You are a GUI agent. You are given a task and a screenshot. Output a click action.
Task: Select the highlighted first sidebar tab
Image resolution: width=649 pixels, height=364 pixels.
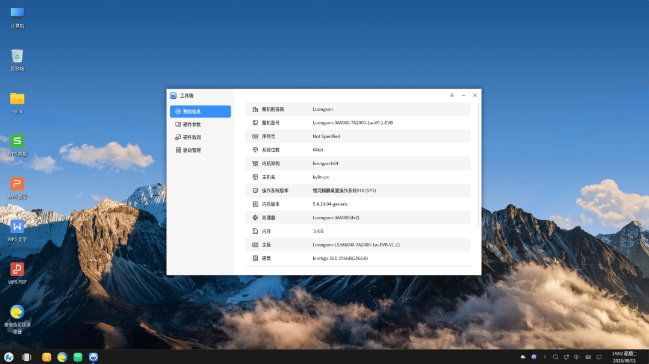tap(200, 111)
